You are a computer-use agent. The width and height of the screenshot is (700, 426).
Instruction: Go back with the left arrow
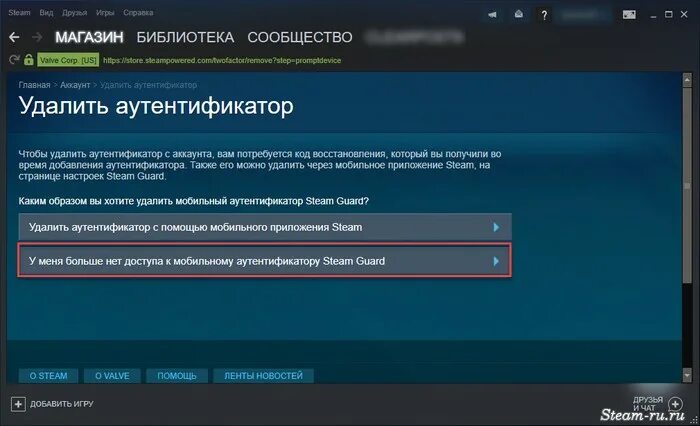click(14, 37)
